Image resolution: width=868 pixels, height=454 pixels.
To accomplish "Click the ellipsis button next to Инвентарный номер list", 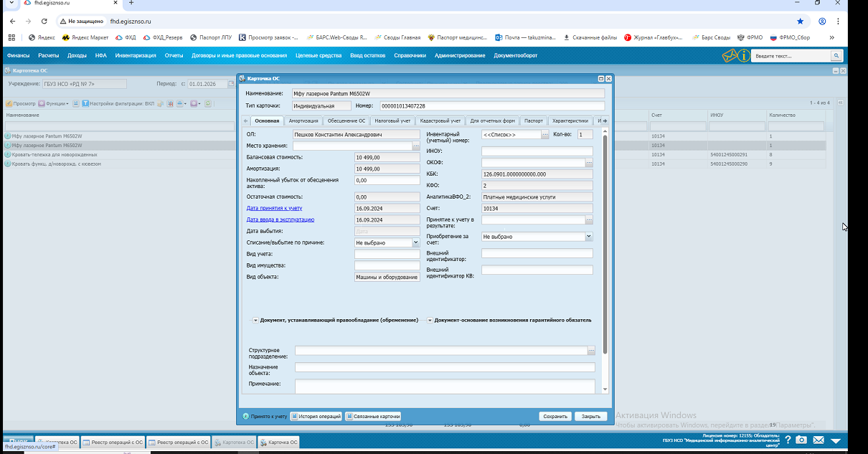I will pyautogui.click(x=545, y=134).
